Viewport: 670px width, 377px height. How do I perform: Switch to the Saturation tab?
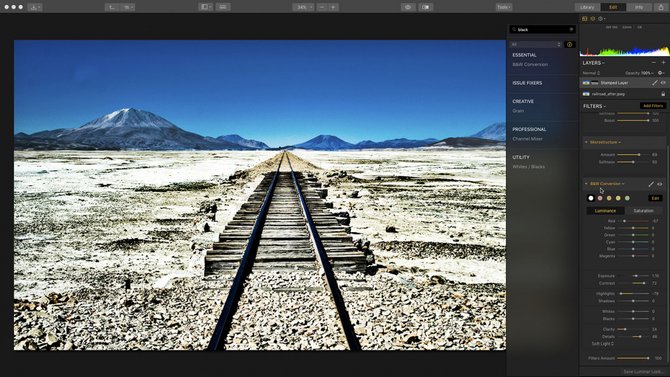click(x=643, y=211)
